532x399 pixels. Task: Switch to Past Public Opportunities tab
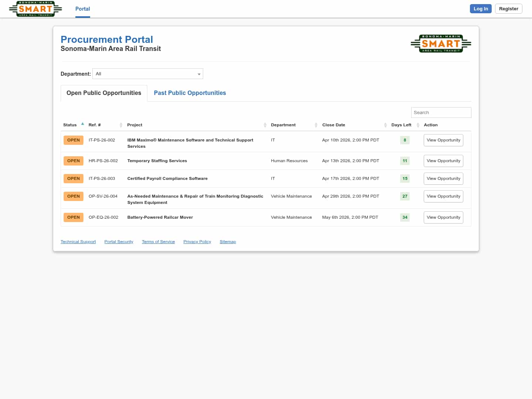click(190, 93)
